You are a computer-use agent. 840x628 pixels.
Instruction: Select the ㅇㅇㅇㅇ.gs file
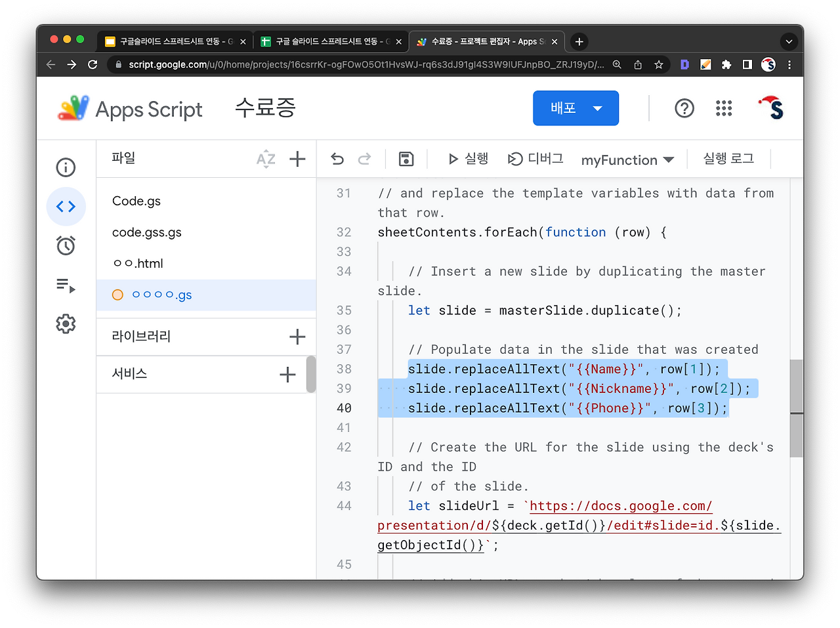[x=206, y=295]
